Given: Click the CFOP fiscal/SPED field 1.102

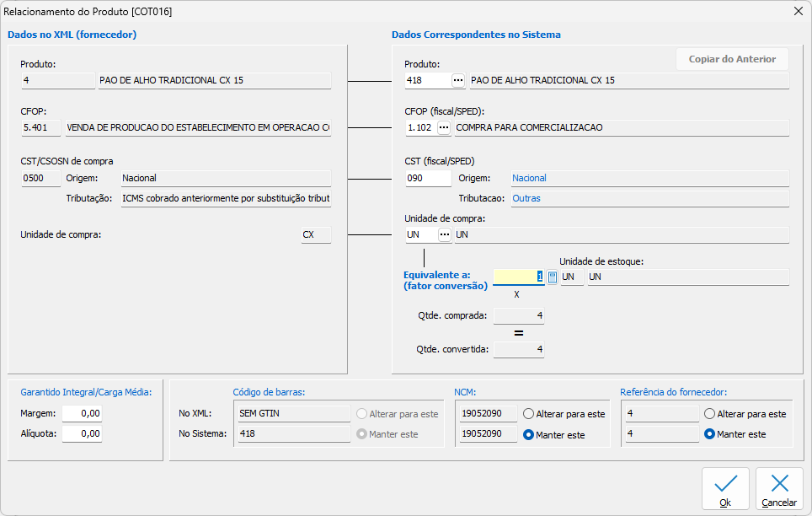Looking at the screenshot, I should click(x=419, y=127).
